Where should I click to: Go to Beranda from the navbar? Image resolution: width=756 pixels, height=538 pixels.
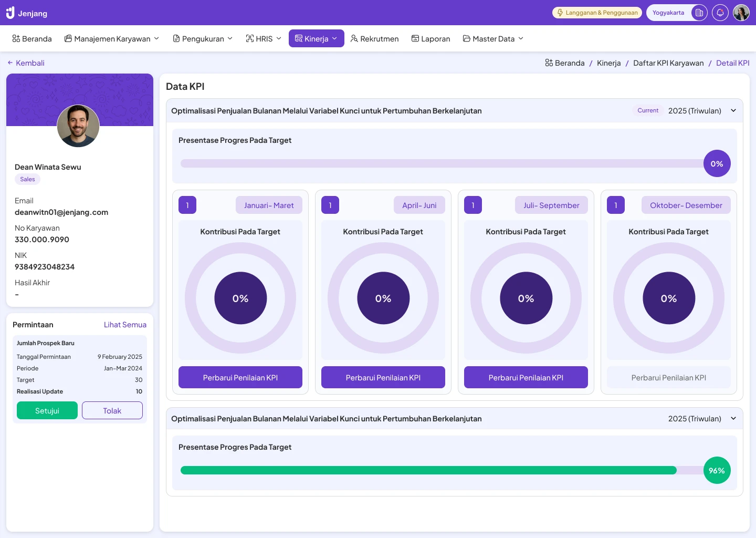(x=32, y=39)
